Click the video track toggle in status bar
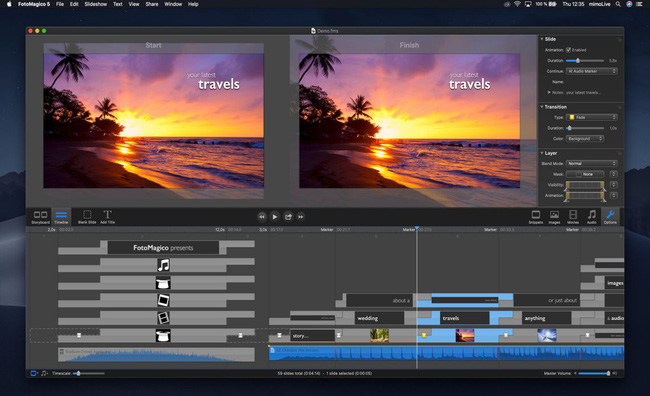 click(34, 373)
